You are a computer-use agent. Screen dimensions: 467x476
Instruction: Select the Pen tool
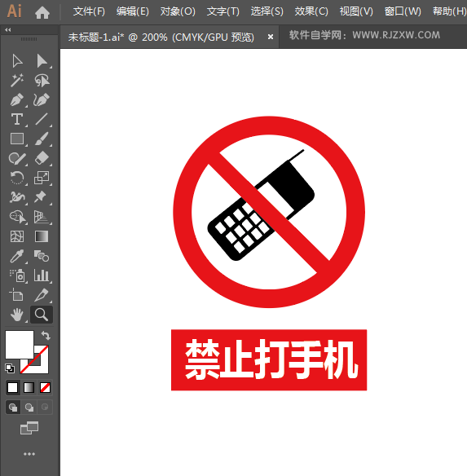17,100
